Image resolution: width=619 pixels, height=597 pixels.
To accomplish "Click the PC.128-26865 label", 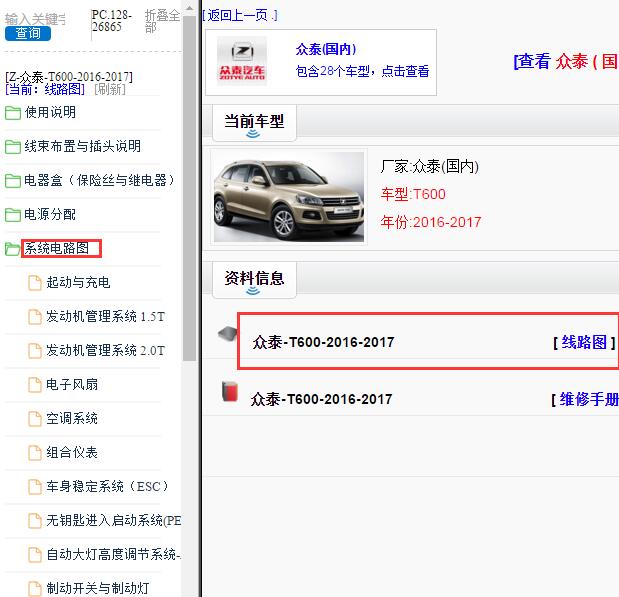I will pos(111,21).
